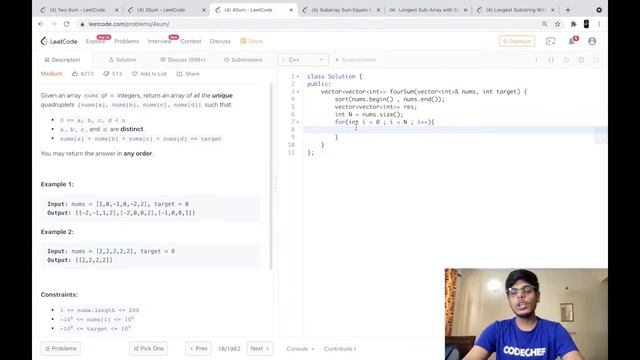
Task: Switch to the 3Sum browser tab
Action: coord(165,10)
